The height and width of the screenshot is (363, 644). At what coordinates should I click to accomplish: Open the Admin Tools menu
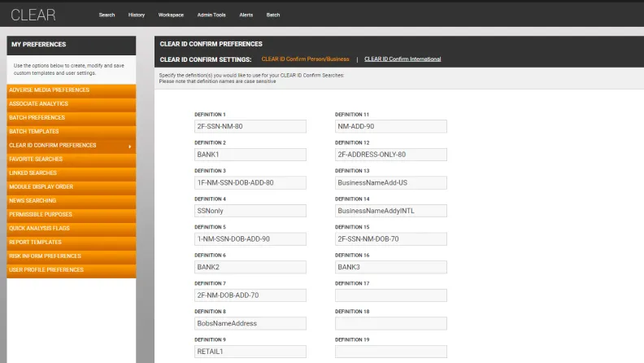click(x=211, y=15)
